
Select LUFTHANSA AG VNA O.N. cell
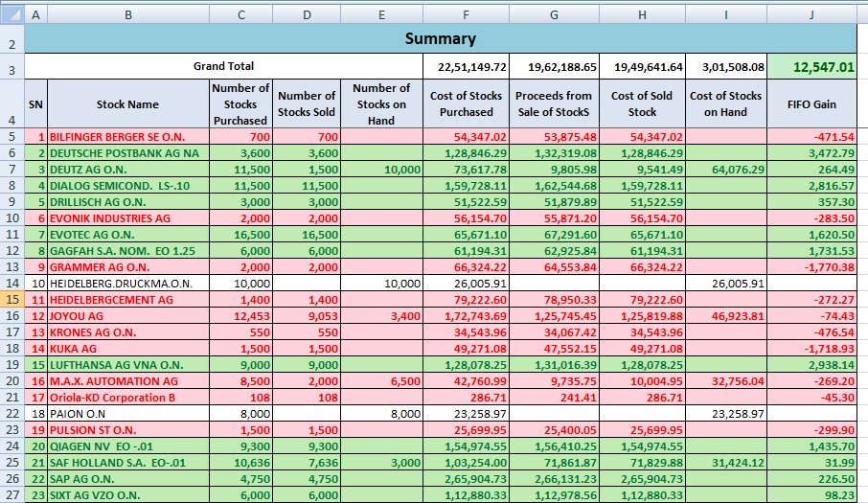pos(127,365)
